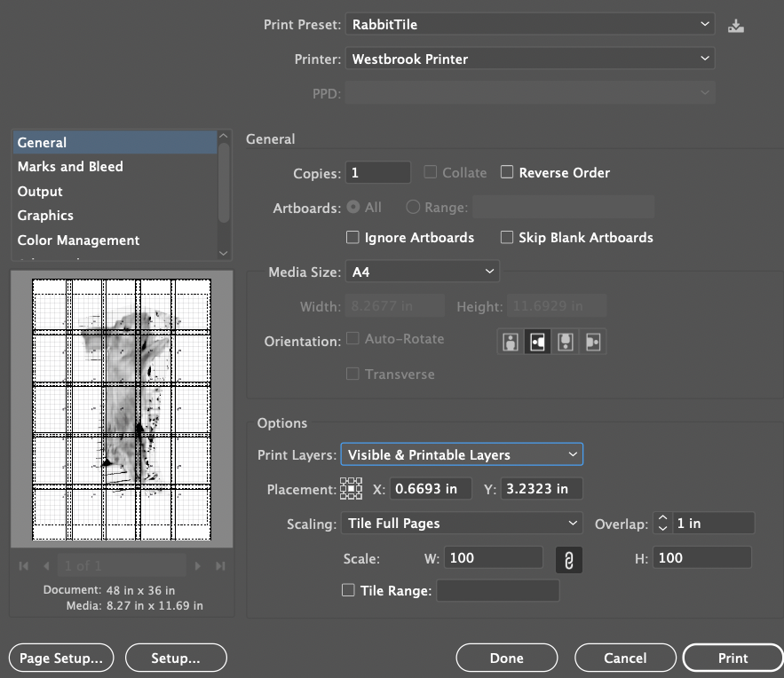Viewport: 784px width, 678px height.
Task: Switch to the Marks and Bleed section
Action: (x=70, y=167)
